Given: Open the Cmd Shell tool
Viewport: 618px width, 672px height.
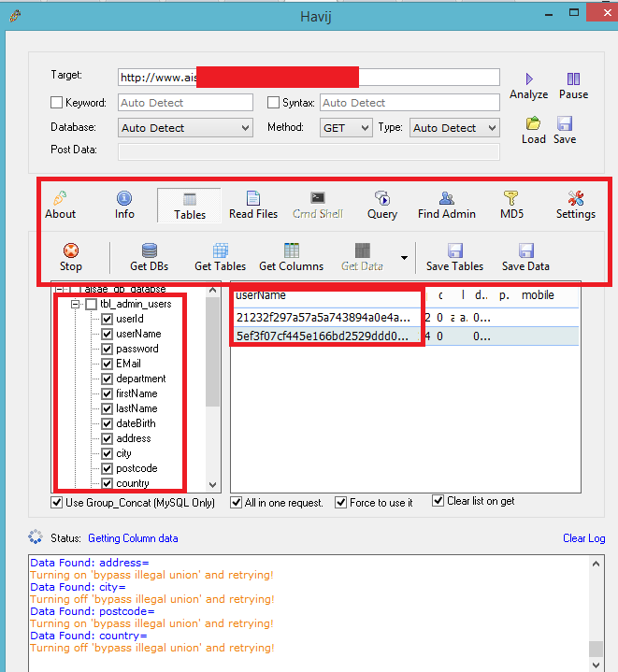Looking at the screenshot, I should tap(318, 206).
